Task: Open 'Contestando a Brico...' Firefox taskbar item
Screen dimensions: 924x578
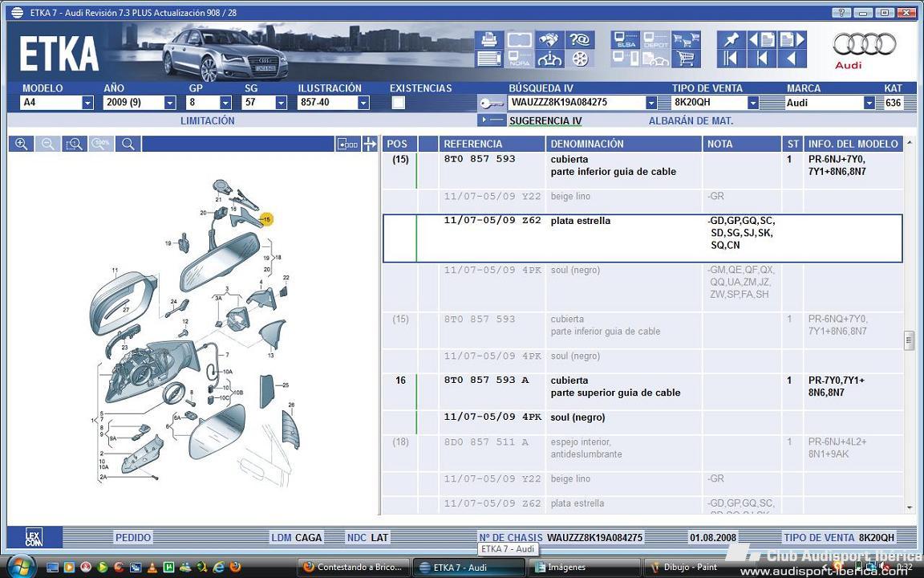Action: coord(353,567)
